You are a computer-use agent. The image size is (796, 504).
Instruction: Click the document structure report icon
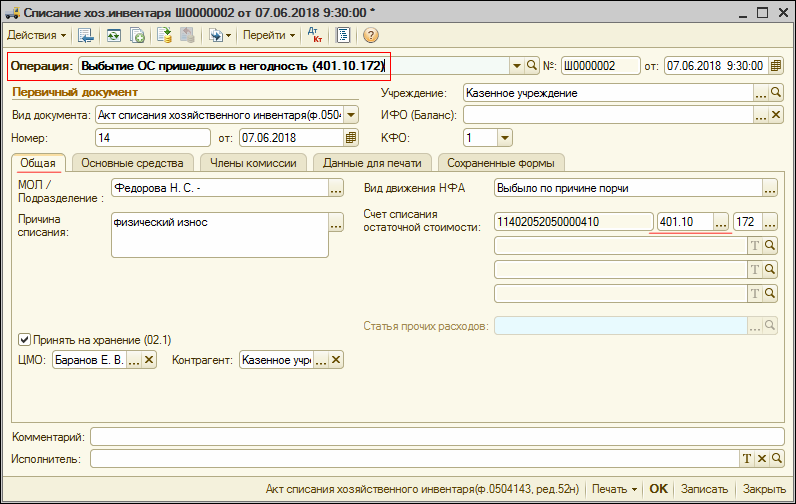(343, 36)
